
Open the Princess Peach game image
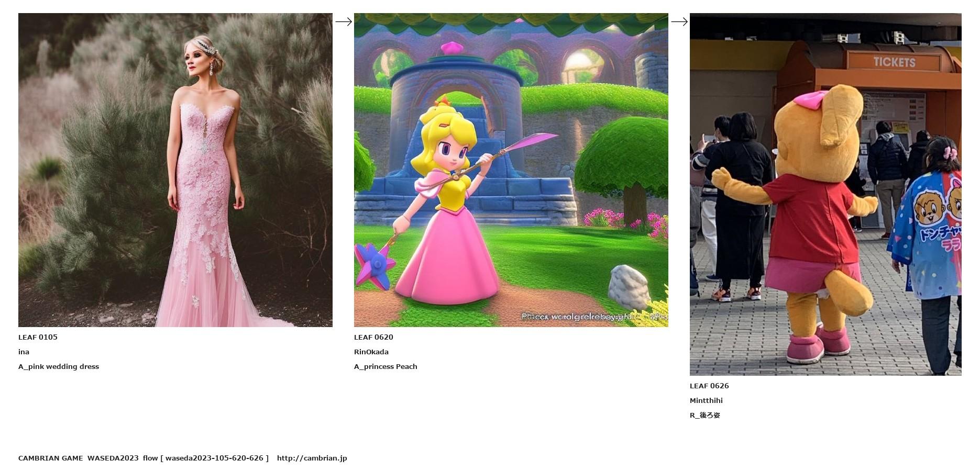coord(511,170)
